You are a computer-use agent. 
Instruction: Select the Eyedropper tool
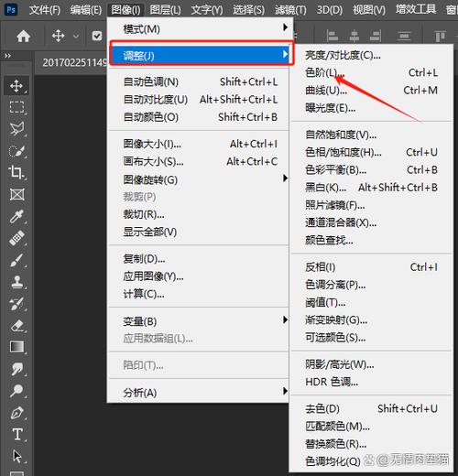tap(16, 216)
